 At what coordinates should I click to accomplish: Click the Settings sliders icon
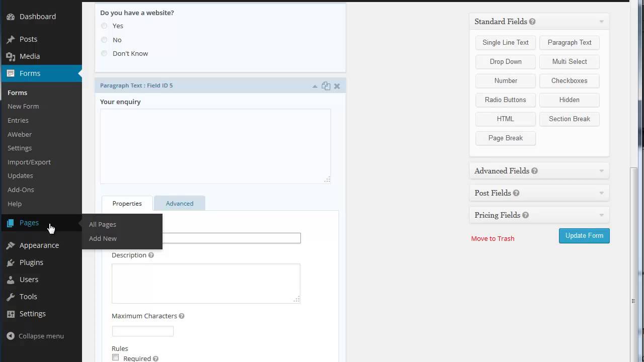[11, 314]
